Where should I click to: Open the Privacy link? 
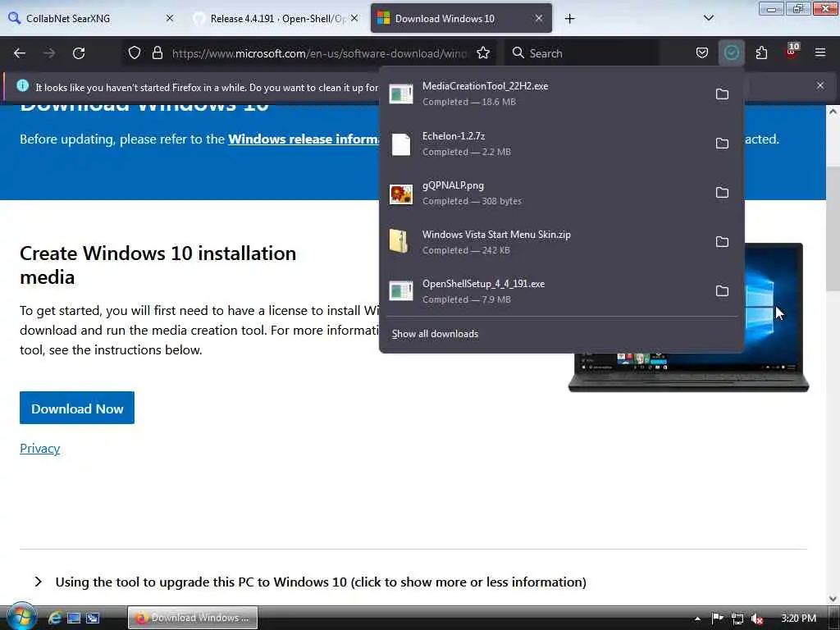tap(39, 449)
